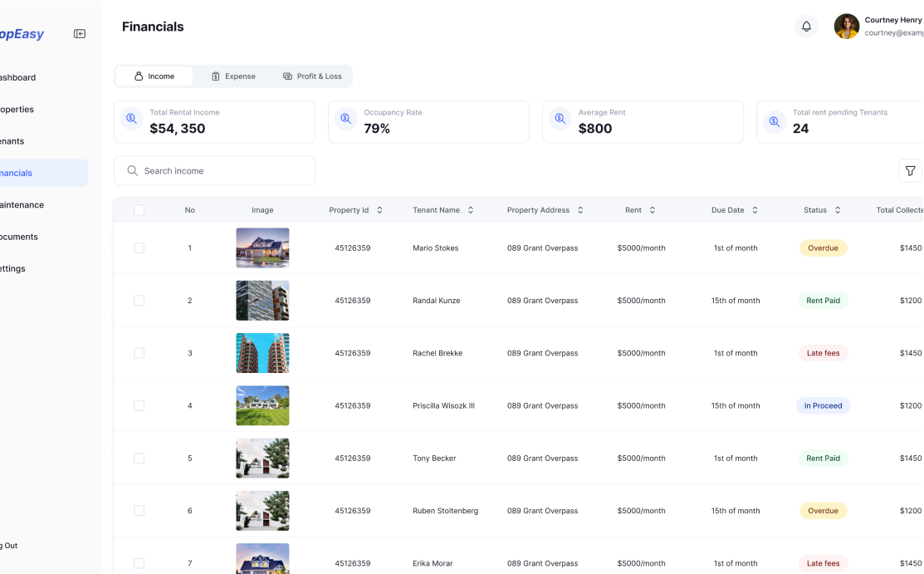Sort by the Property Id column arrows

tap(379, 210)
